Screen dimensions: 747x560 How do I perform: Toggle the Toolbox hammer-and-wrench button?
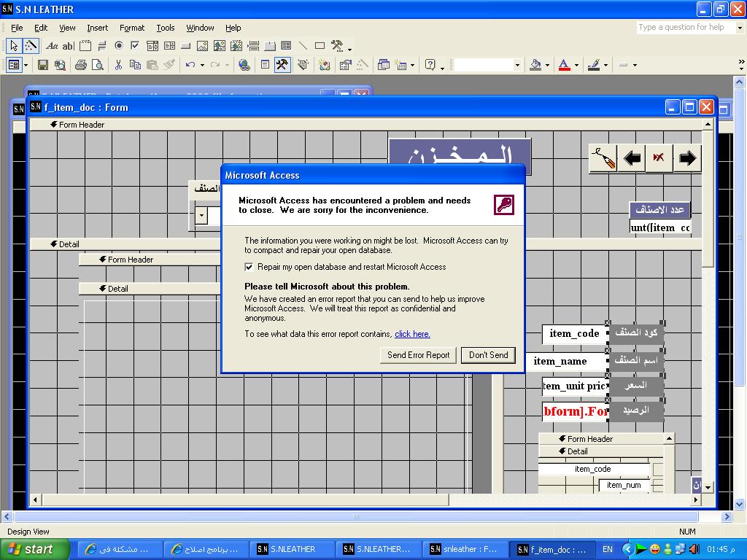click(282, 65)
